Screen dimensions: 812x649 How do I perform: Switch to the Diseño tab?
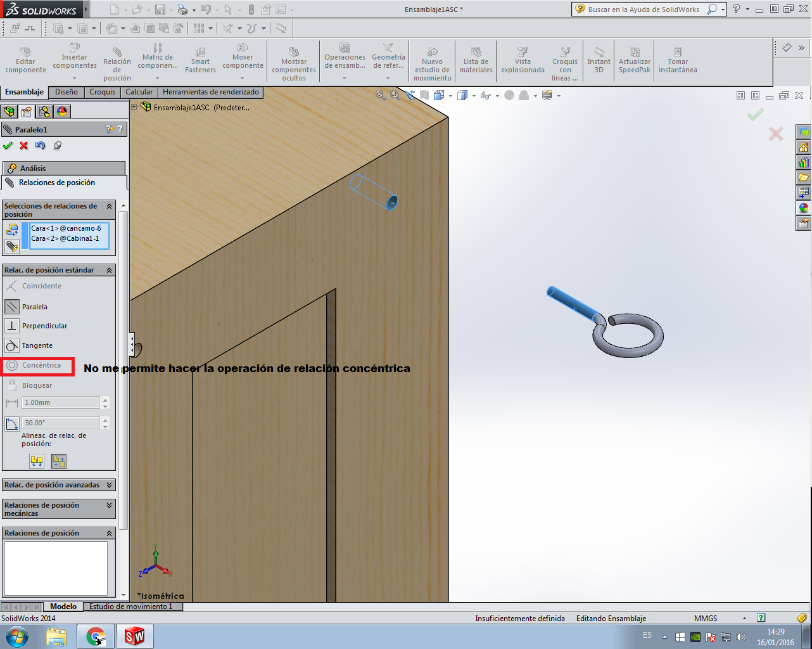(67, 93)
